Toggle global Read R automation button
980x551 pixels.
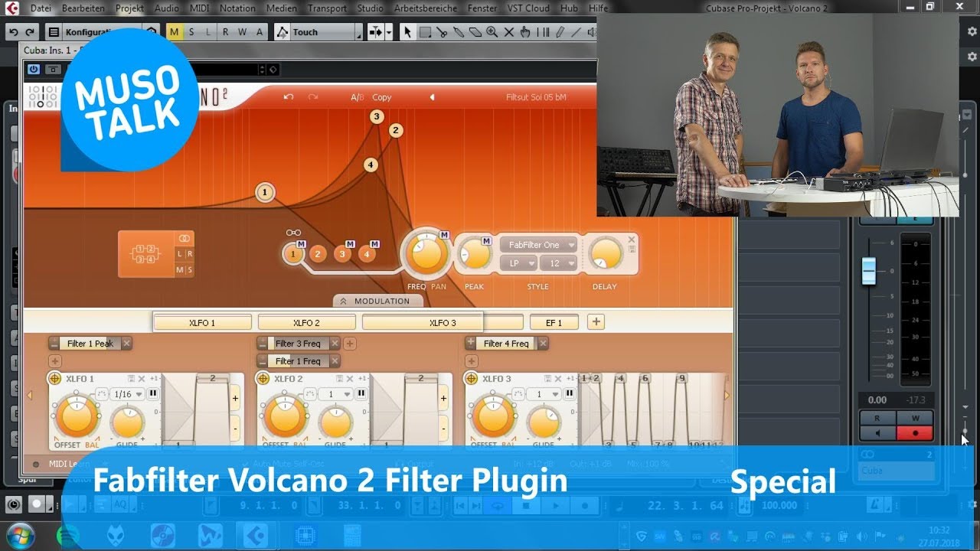(225, 32)
